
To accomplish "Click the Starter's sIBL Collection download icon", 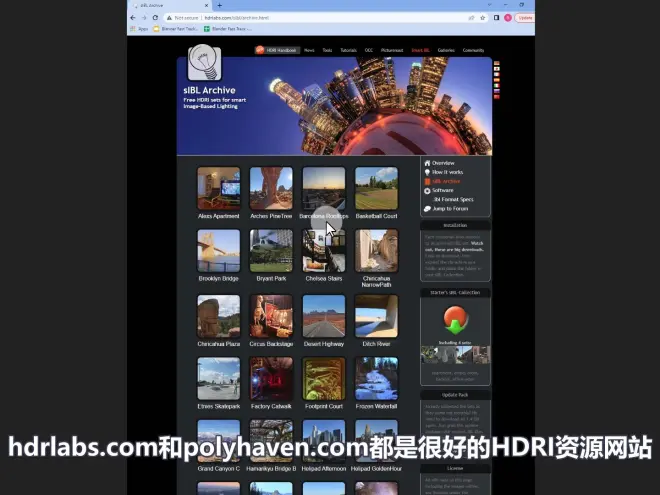I will click(455, 321).
